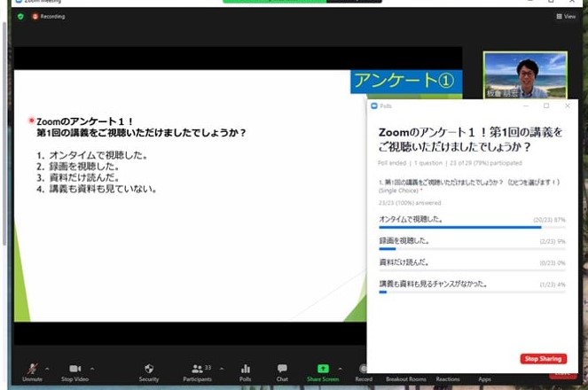Open Reactions menu
The height and width of the screenshot is (390, 588).
click(448, 378)
